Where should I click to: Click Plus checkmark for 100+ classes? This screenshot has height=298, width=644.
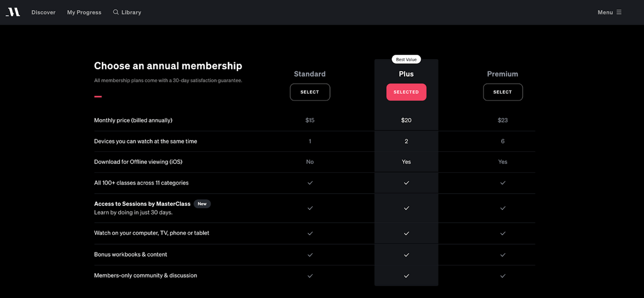(x=406, y=183)
